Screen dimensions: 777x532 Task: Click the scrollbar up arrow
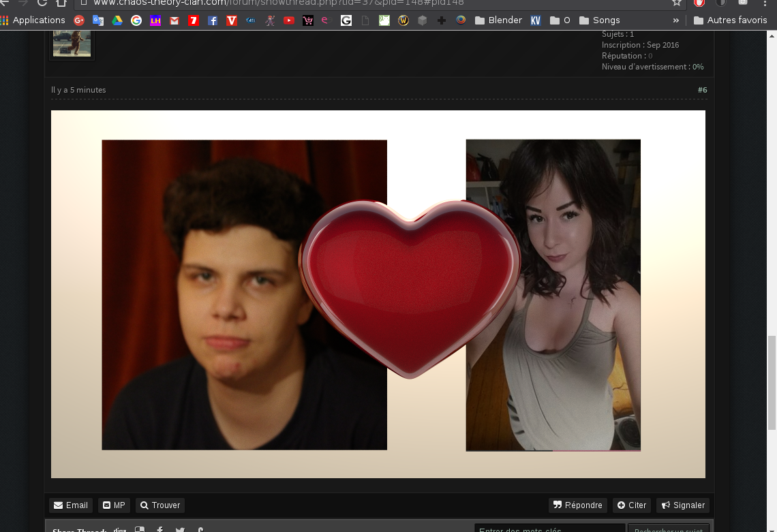point(772,35)
